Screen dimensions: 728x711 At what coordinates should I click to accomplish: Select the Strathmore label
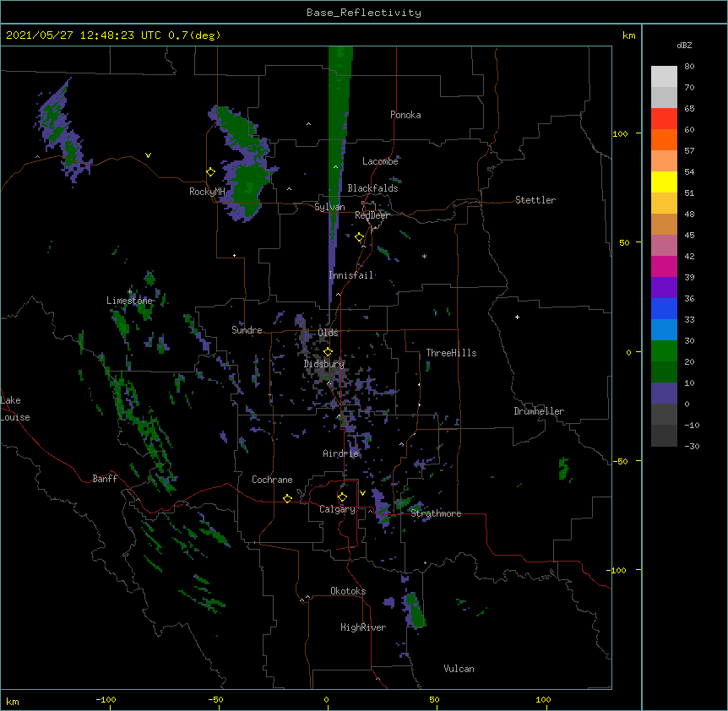[x=436, y=513]
